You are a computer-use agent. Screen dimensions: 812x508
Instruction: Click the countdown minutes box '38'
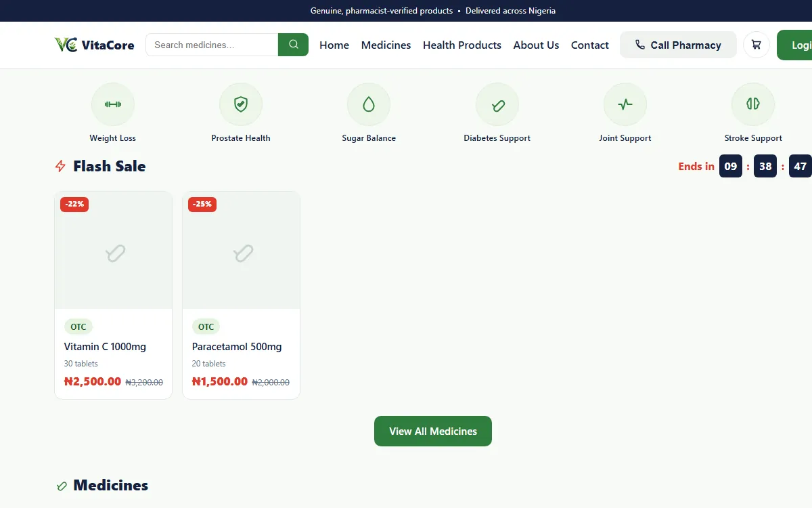[765, 166]
